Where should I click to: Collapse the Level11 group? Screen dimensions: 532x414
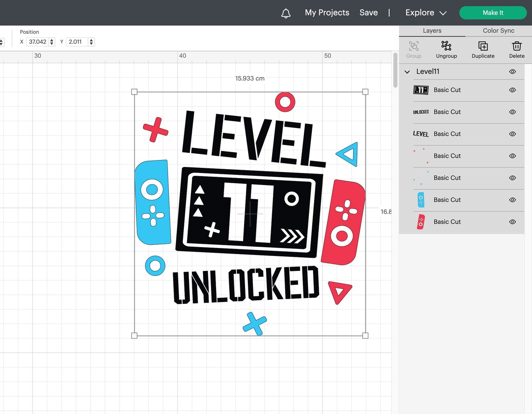407,71
